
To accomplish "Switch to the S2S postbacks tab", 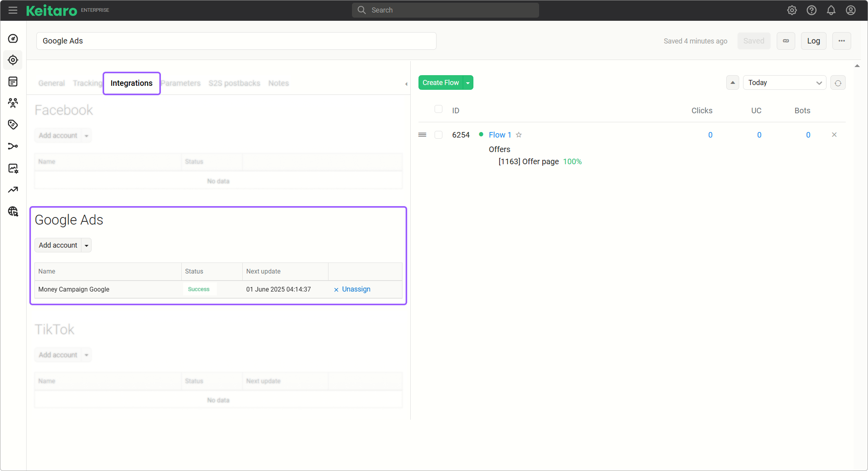I will pyautogui.click(x=234, y=83).
